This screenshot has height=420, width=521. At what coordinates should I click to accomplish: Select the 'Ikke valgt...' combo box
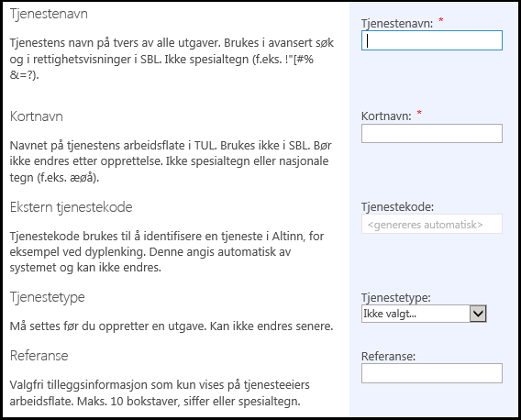coord(424,314)
